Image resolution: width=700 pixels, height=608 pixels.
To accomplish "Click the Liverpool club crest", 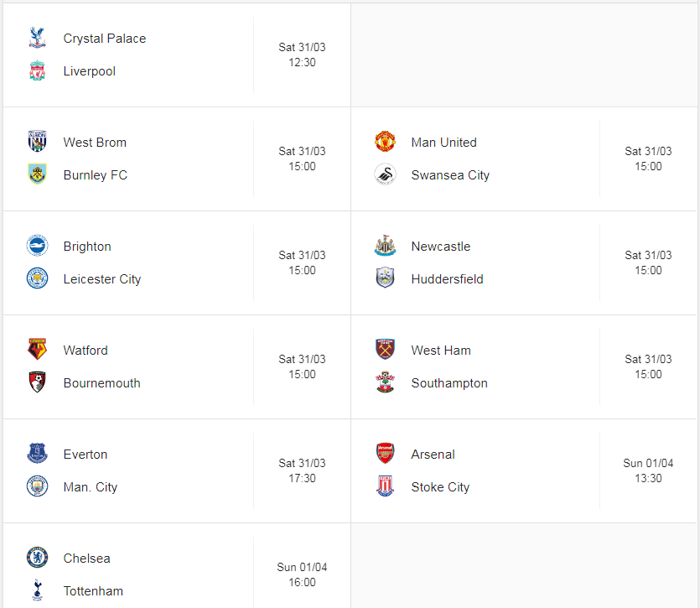I will point(37,70).
